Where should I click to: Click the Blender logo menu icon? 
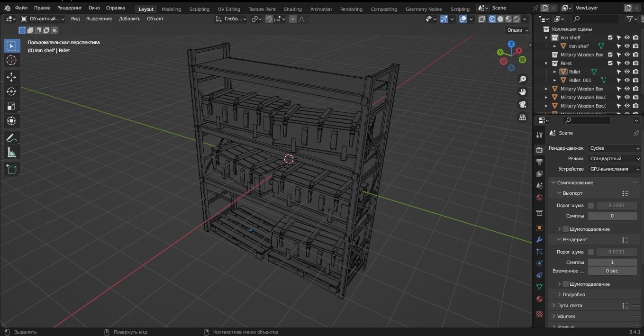click(7, 8)
